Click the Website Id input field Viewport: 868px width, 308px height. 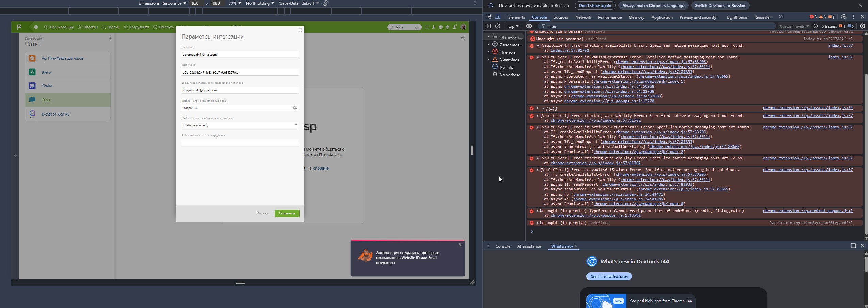point(240,72)
